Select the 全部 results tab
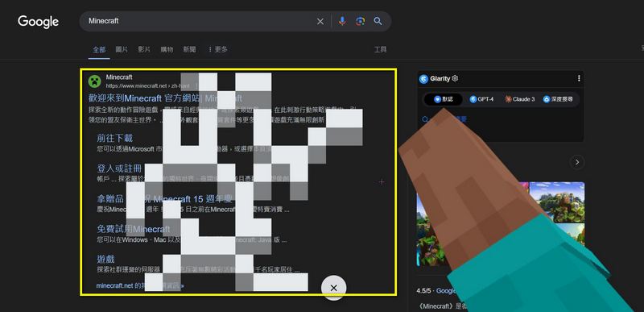This screenshot has height=312, width=644. [99, 49]
